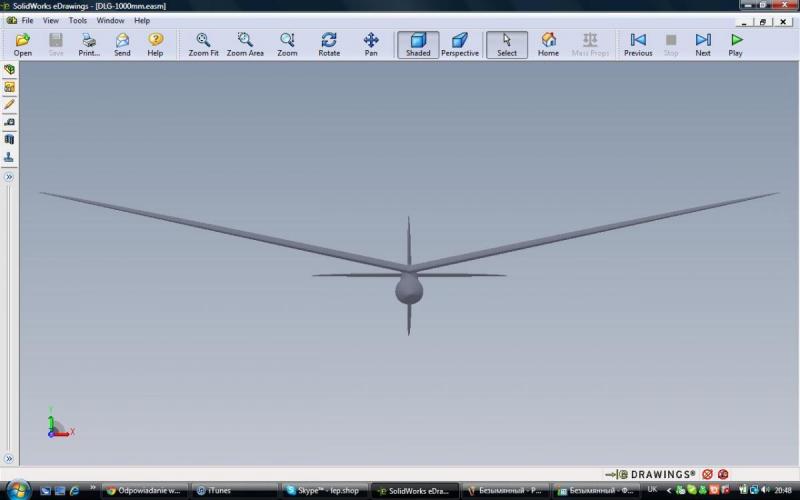
Task: Open the View menu
Action: (x=50, y=20)
